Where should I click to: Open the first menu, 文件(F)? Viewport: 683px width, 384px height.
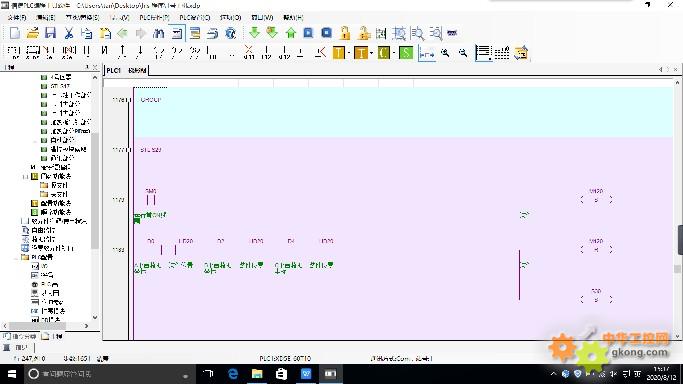click(17, 17)
